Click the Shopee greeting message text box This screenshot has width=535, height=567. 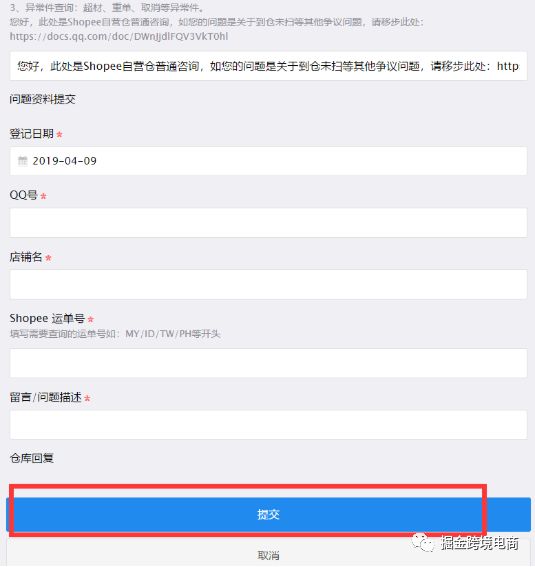click(x=268, y=66)
